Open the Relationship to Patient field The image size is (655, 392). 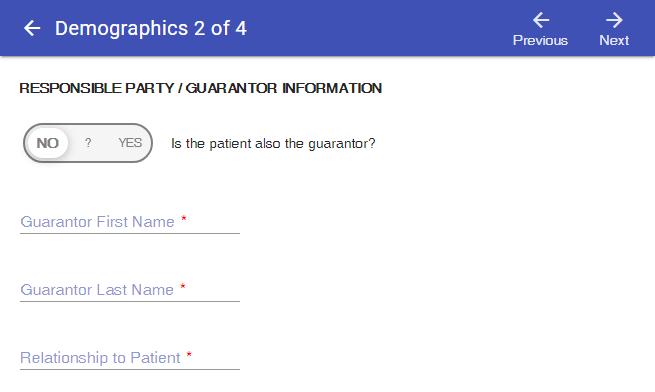point(130,357)
